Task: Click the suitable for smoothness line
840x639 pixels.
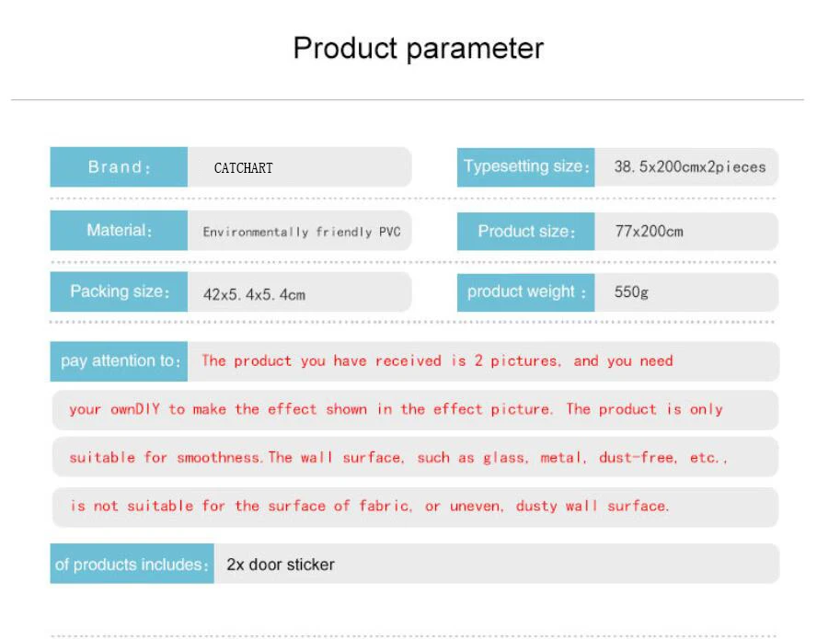Action: 398,458
